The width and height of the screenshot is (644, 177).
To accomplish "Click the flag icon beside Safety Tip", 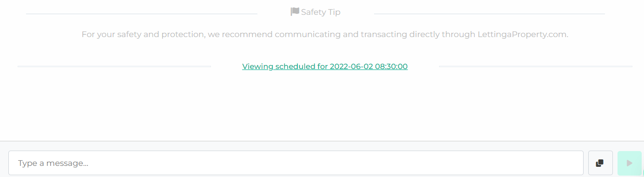I will [x=295, y=12].
